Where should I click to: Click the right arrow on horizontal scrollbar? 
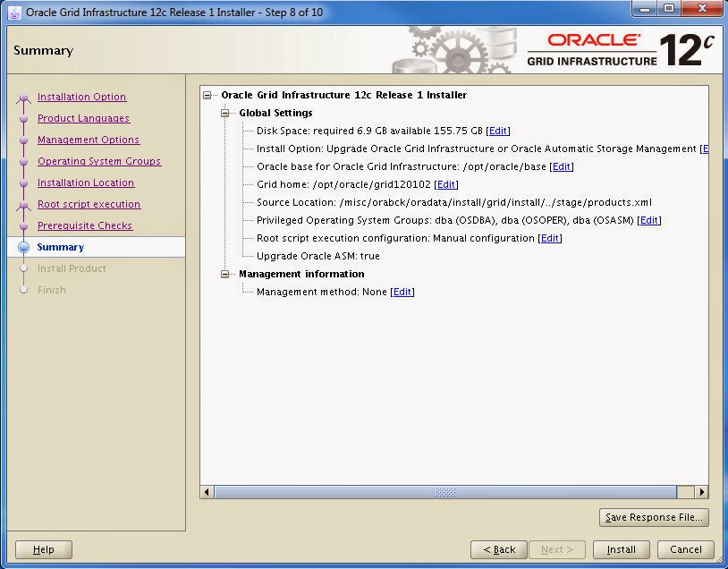tap(702, 491)
